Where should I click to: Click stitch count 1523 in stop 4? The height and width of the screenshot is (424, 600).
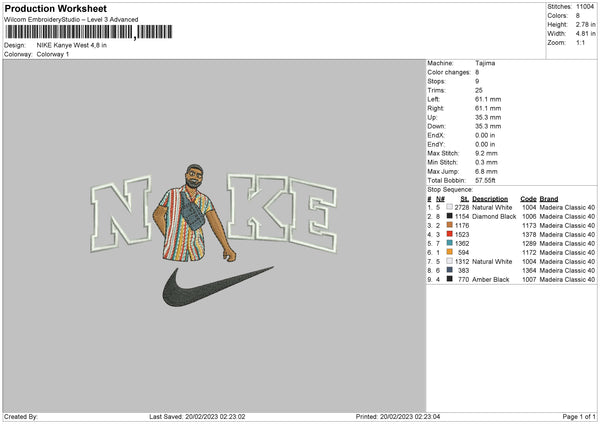(462, 235)
